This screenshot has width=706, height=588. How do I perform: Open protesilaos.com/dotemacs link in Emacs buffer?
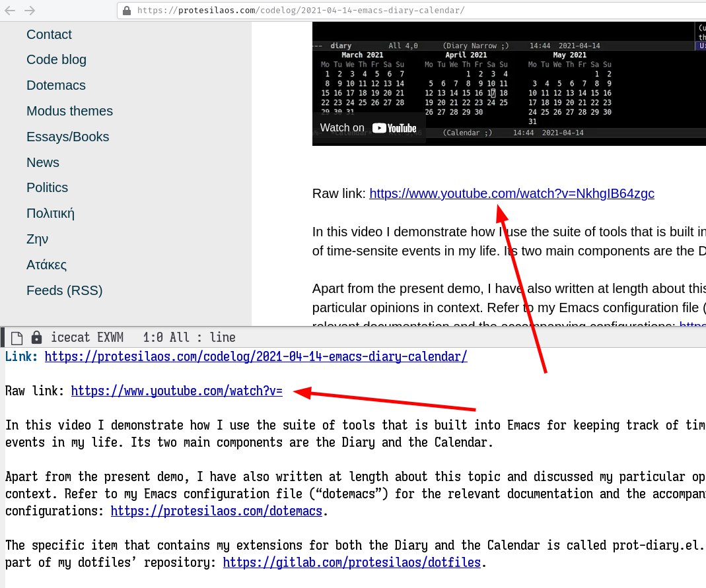click(x=217, y=511)
